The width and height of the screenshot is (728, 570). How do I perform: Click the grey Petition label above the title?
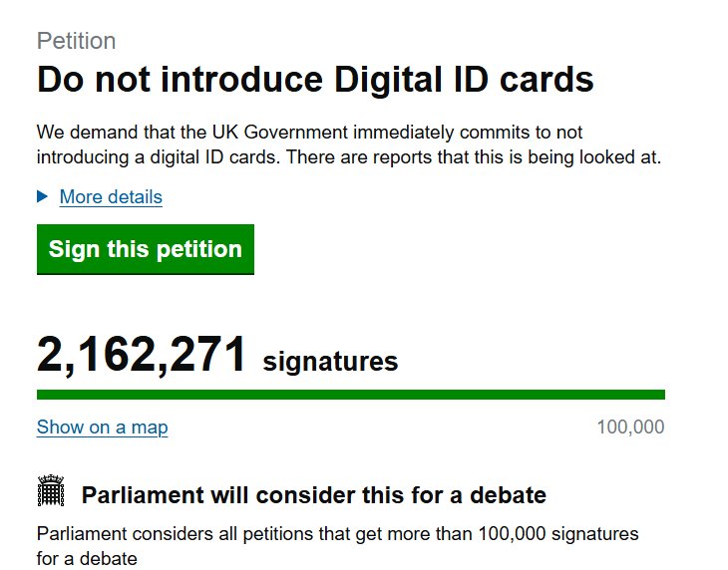[x=76, y=41]
